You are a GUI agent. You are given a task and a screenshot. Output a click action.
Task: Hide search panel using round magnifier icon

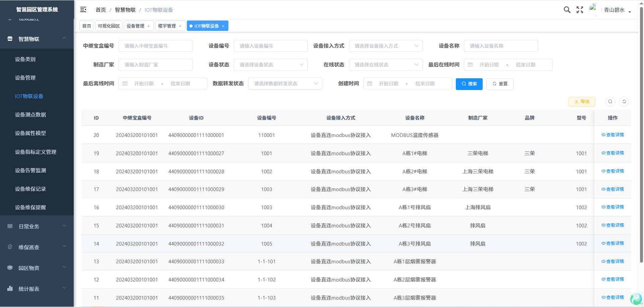(610, 101)
